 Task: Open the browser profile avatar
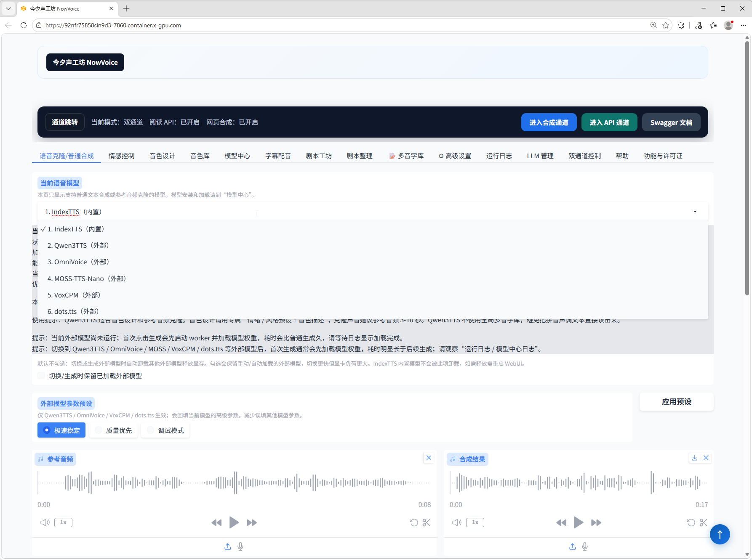[x=728, y=25]
